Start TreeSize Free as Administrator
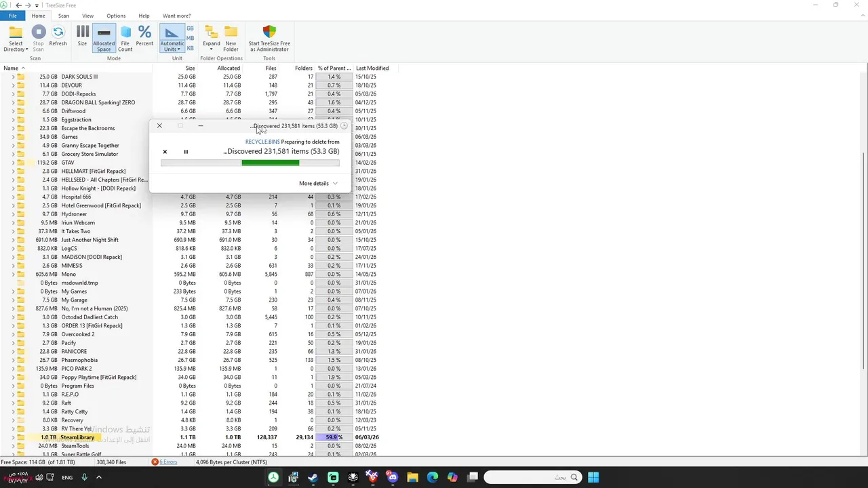868x488 pixels. tap(269, 38)
